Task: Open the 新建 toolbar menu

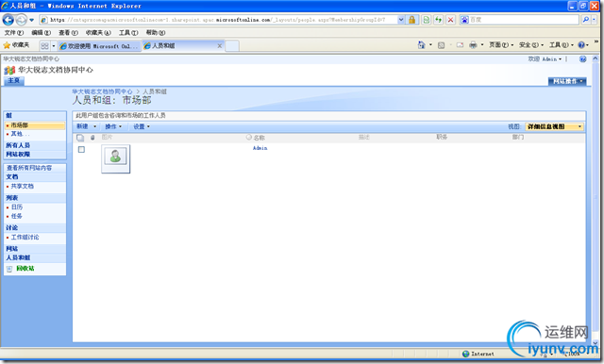Action: pyautogui.click(x=86, y=126)
